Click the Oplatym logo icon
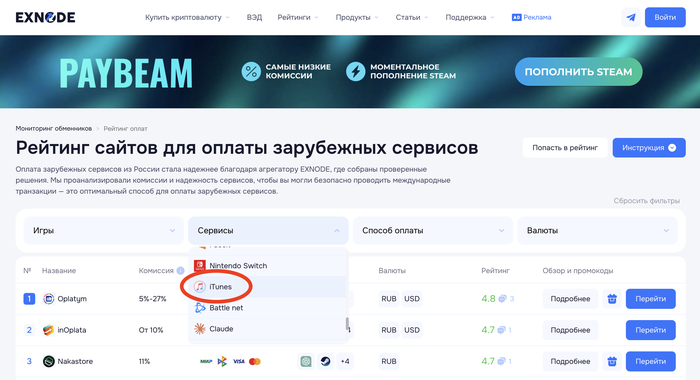Viewport: 700px width, 380px height. pyautogui.click(x=48, y=299)
